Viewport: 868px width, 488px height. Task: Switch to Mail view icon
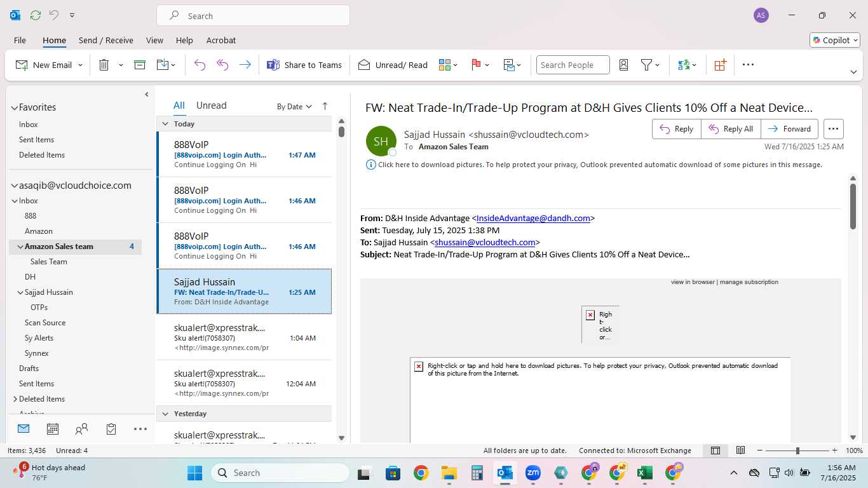click(24, 429)
